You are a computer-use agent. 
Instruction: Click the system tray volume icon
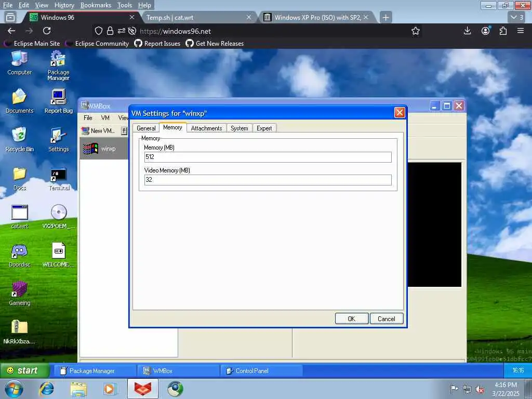coord(480,390)
